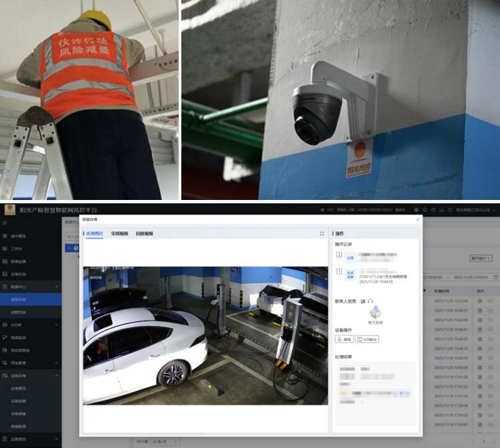
Task: Click the fullscreen icon above the alarm image
Action: tap(322, 234)
